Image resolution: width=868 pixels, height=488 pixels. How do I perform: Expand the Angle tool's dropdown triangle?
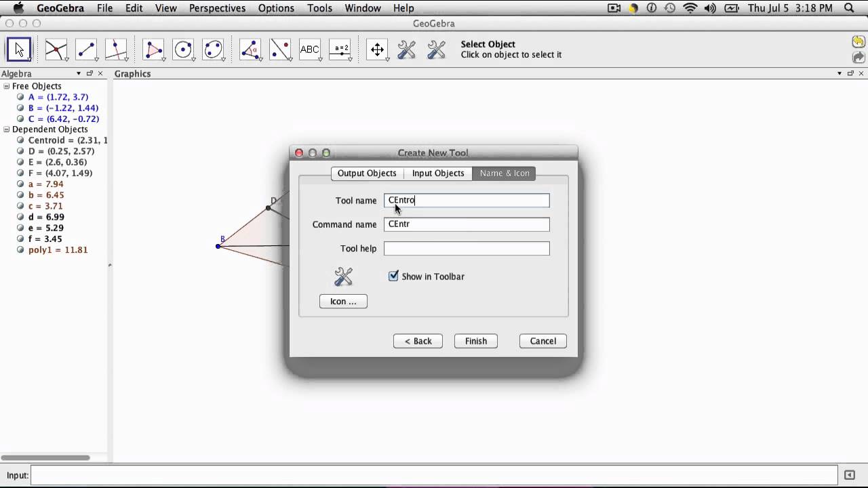coord(260,59)
